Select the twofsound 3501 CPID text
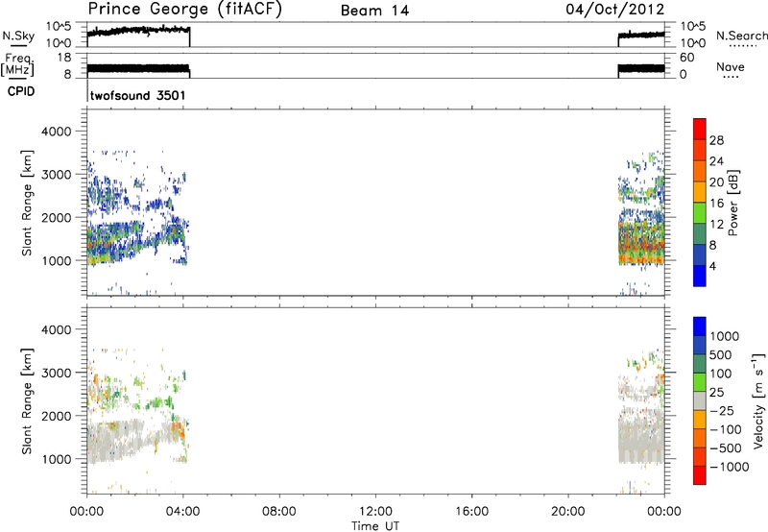This screenshot has height=532, width=768. tap(137, 95)
